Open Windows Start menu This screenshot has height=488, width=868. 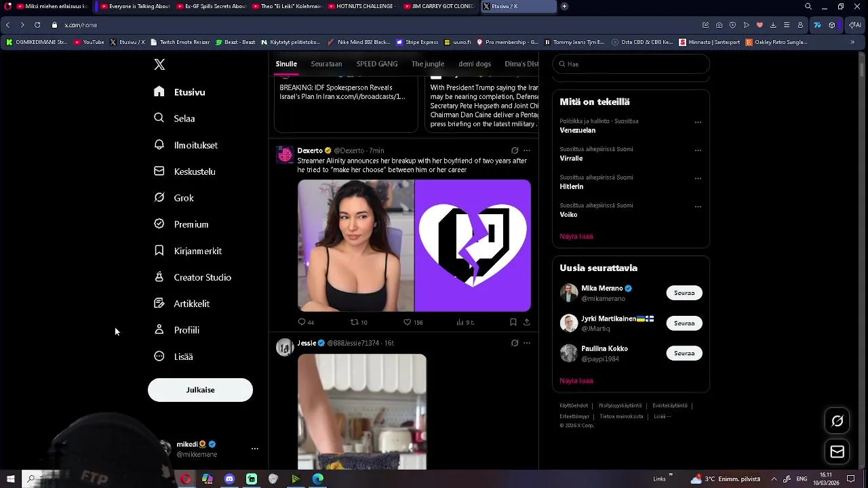tap(10, 479)
